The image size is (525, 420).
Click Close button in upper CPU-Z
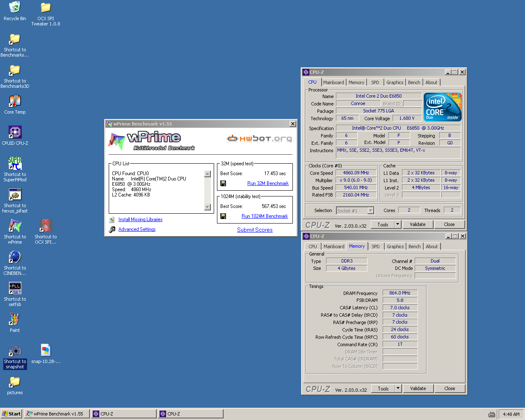(x=449, y=224)
